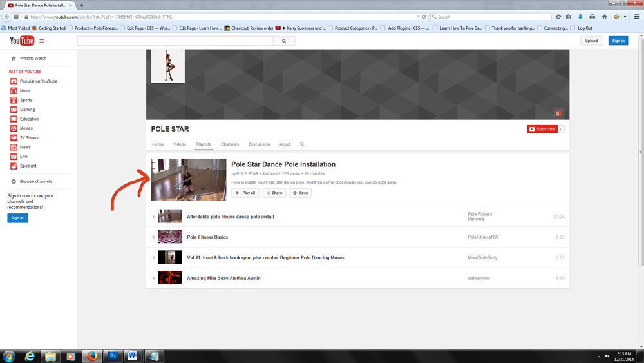The width and height of the screenshot is (644, 363).
Task: Open the TV Shows sidebar item
Action: pos(29,138)
